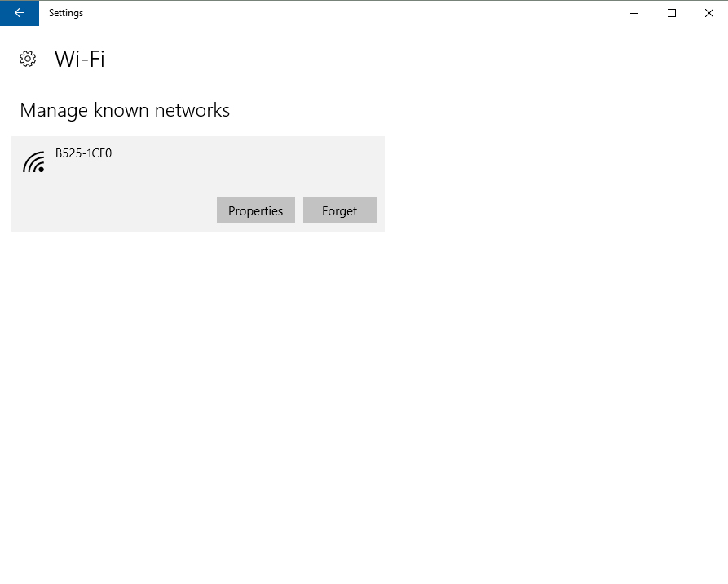Click blank area right of Manage known networks
Screen dimensions: 728x584
[x=473, y=110]
